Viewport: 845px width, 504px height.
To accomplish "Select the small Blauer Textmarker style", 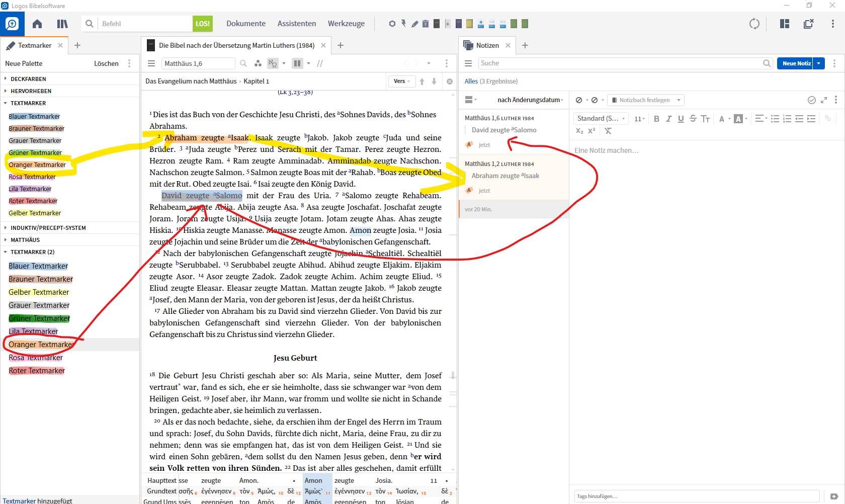I will 34,116.
